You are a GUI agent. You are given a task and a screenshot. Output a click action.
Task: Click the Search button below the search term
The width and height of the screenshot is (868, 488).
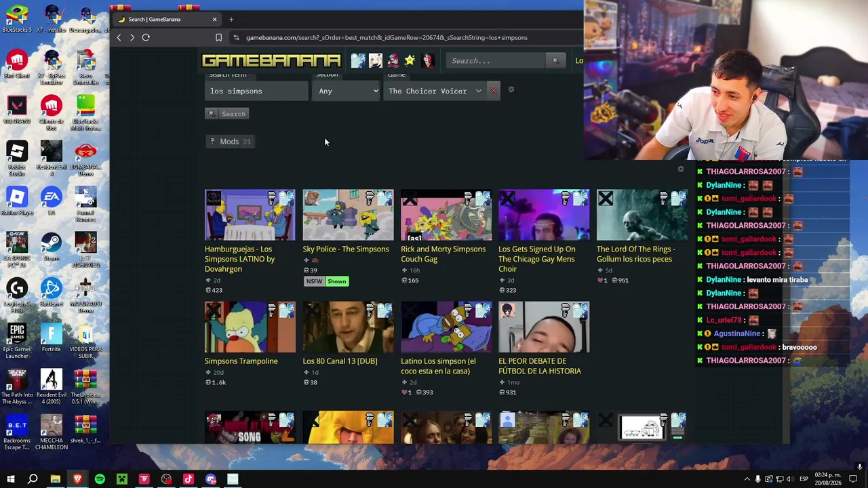(227, 114)
